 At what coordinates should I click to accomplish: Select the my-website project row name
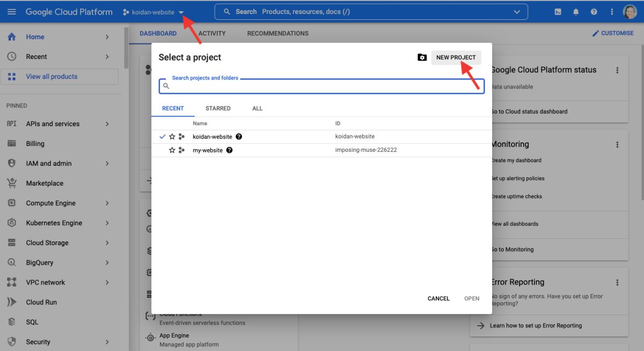click(x=208, y=150)
